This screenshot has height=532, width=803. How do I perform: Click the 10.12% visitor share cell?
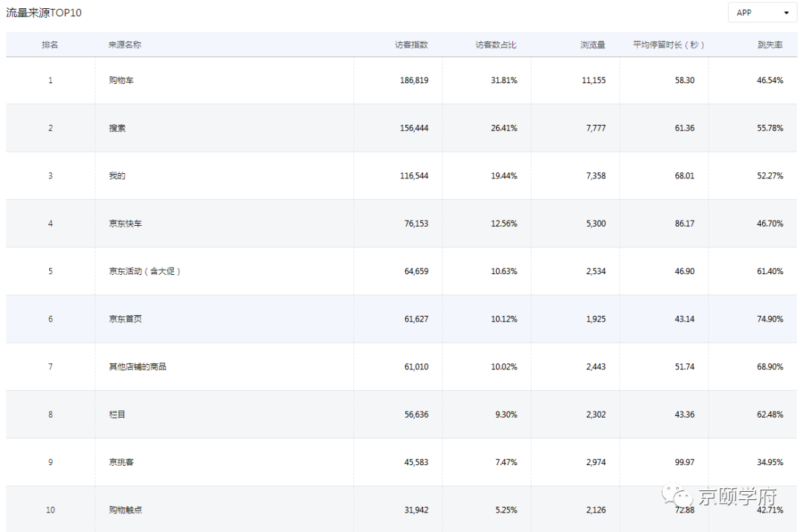pyautogui.click(x=504, y=319)
